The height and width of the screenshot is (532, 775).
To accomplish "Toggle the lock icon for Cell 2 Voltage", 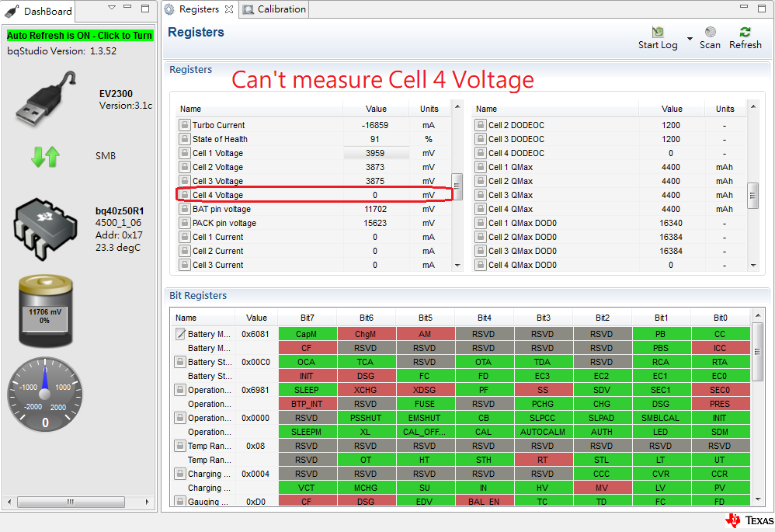I will (184, 167).
